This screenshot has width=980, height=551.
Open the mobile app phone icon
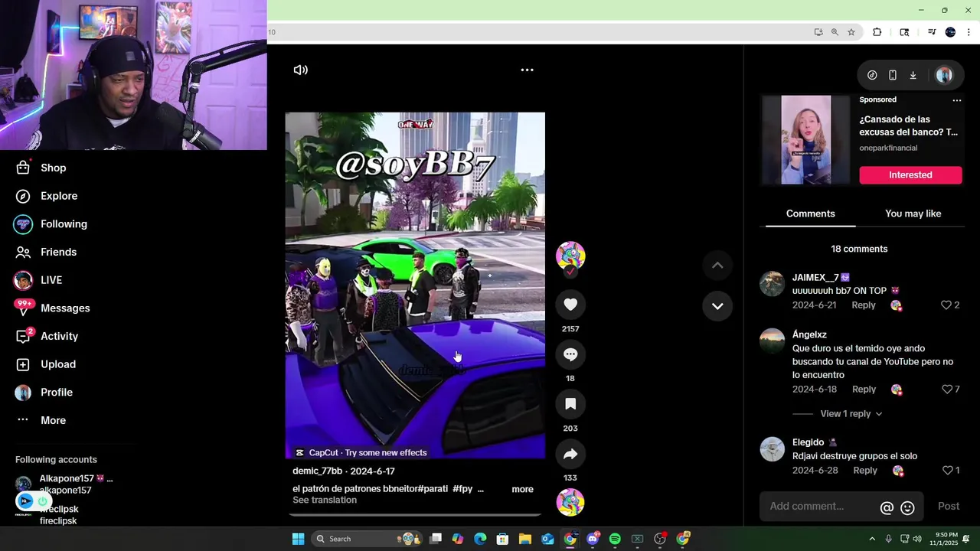point(893,75)
